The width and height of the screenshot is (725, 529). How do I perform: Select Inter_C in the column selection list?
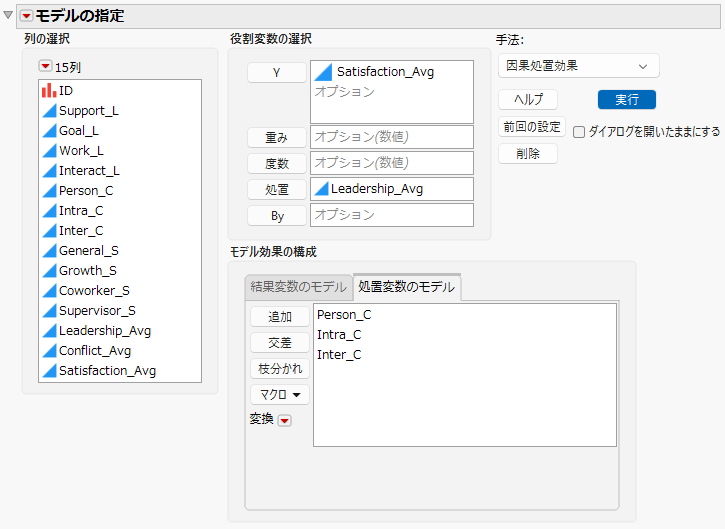click(x=81, y=231)
